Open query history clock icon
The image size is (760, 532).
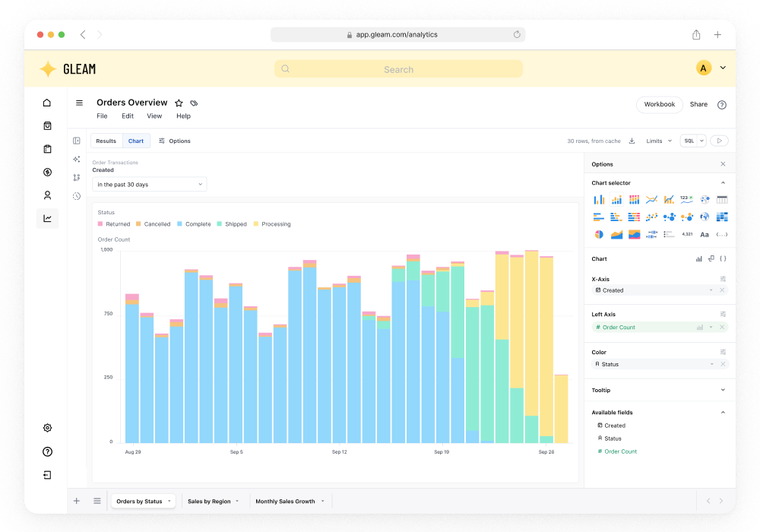(77, 196)
